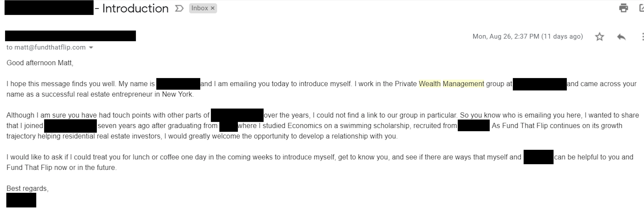Click the redacted sender name block
644x210 pixels.
coord(70,36)
